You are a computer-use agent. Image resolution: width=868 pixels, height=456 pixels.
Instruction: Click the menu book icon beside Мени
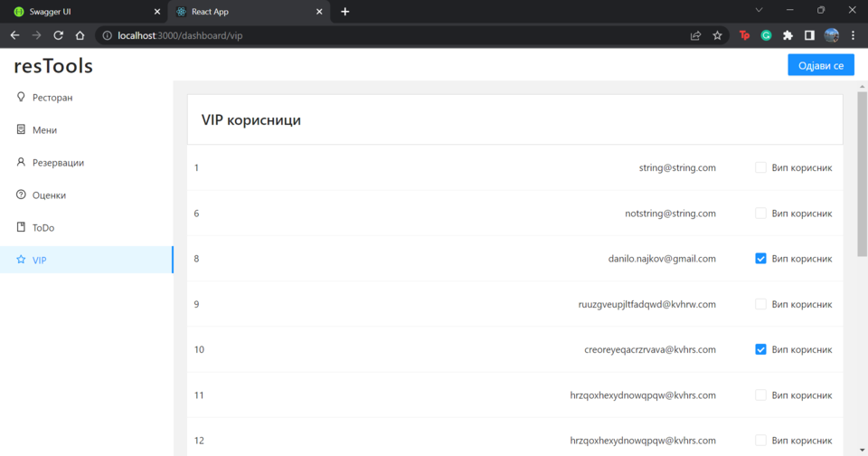(21, 129)
